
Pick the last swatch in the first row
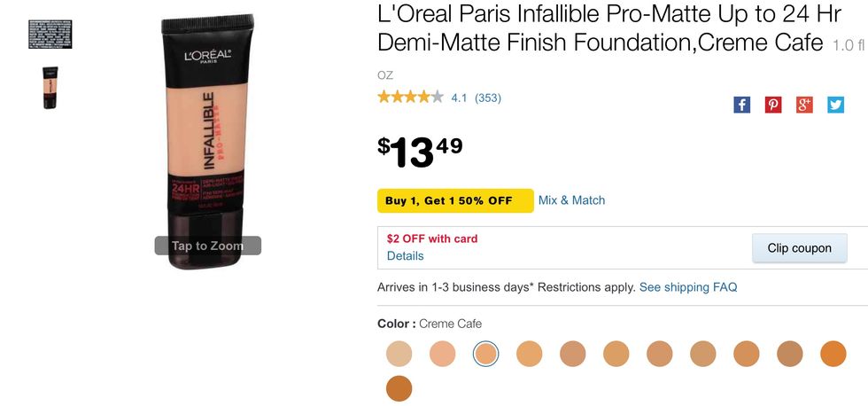click(x=833, y=354)
